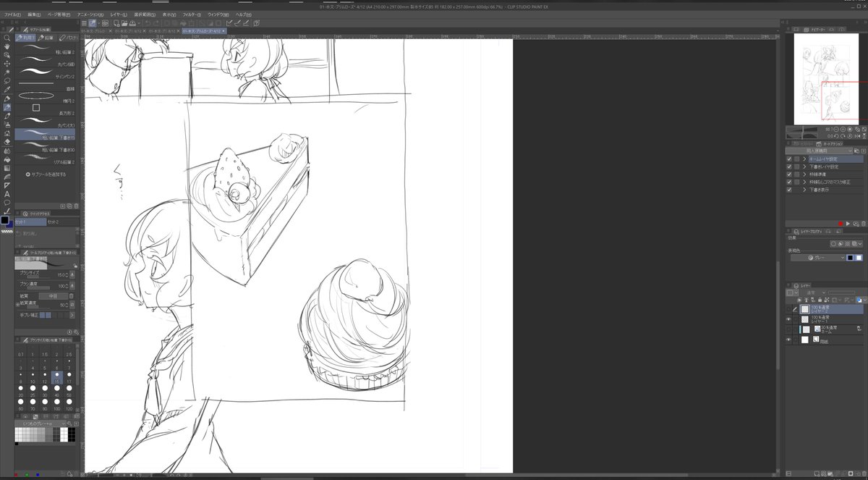Click the paper texture trash icon
Screen dimensions: 868x480
(x=71, y=296)
